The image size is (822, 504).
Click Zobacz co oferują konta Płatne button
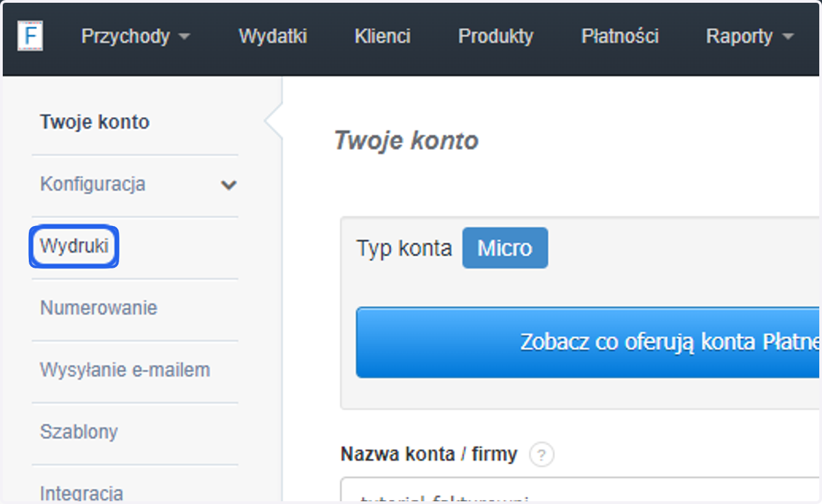588,342
